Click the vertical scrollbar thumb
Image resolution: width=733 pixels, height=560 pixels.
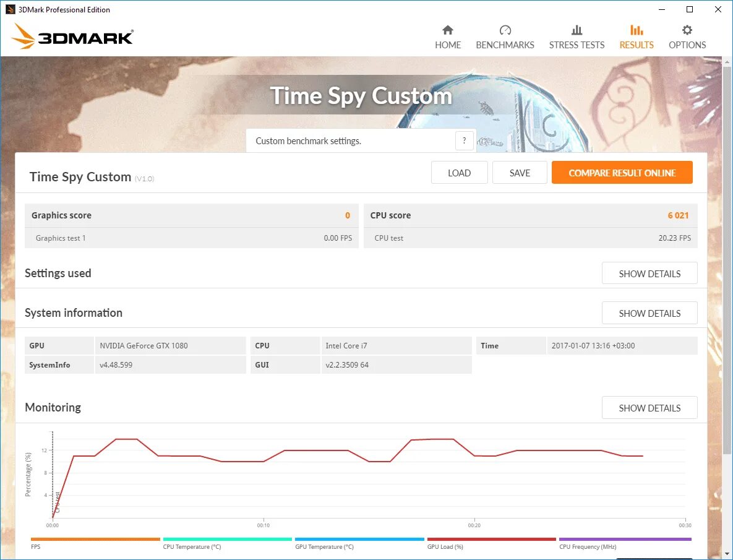(727, 259)
